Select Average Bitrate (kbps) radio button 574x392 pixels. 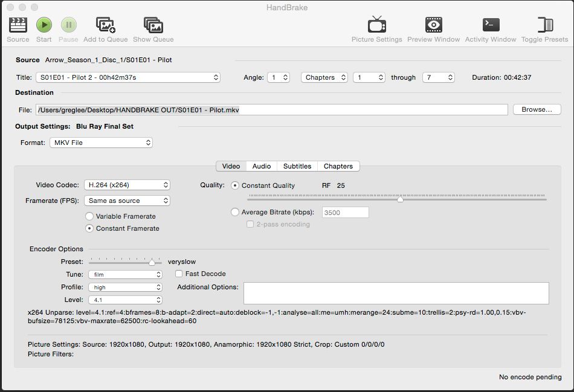(235, 212)
